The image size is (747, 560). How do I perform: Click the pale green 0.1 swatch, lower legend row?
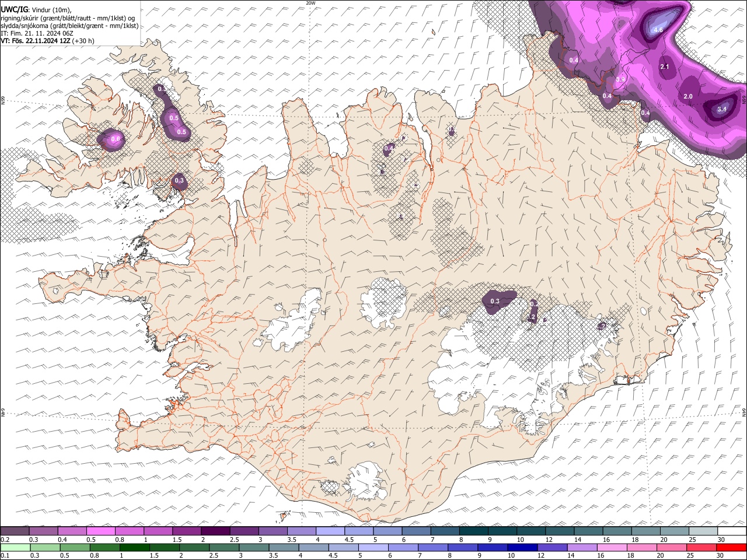point(15,547)
